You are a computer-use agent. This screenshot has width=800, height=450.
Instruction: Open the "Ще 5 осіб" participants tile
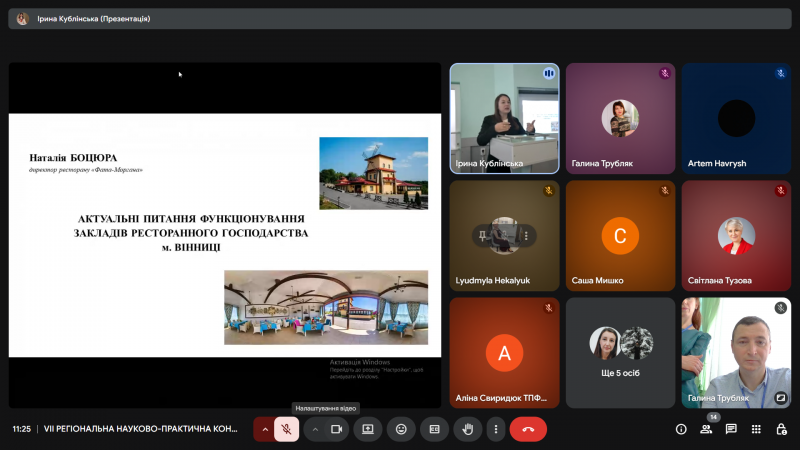coord(620,351)
